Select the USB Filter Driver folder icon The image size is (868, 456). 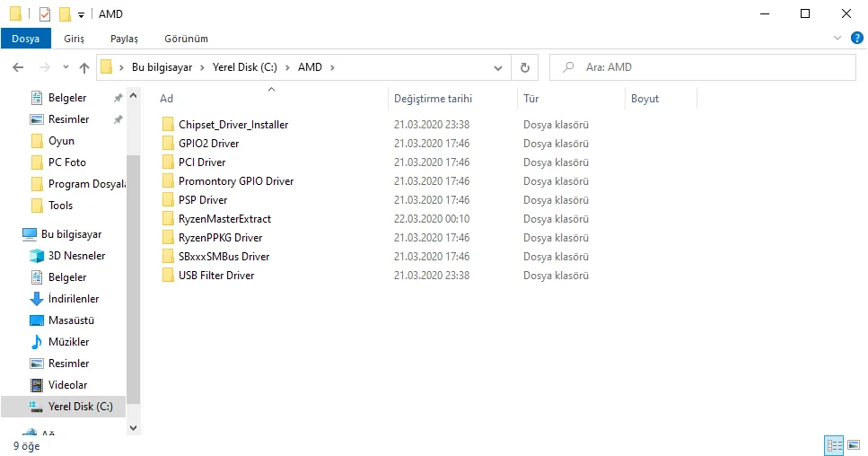click(168, 275)
